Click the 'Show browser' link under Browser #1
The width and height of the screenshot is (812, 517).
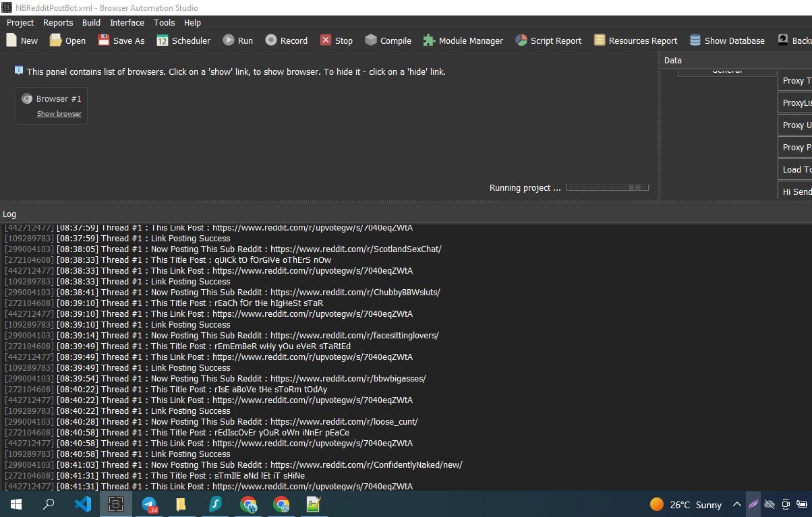(59, 114)
